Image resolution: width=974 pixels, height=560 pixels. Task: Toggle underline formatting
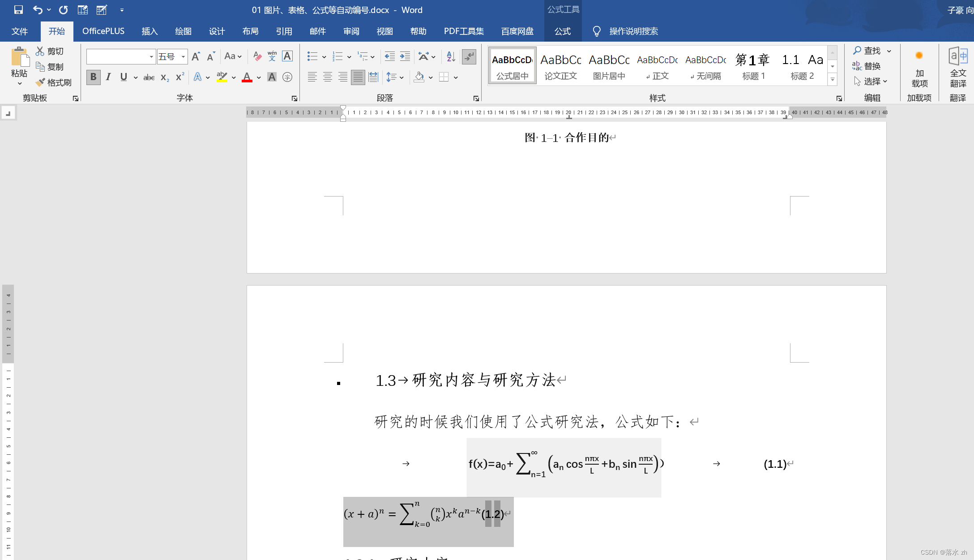(x=124, y=77)
